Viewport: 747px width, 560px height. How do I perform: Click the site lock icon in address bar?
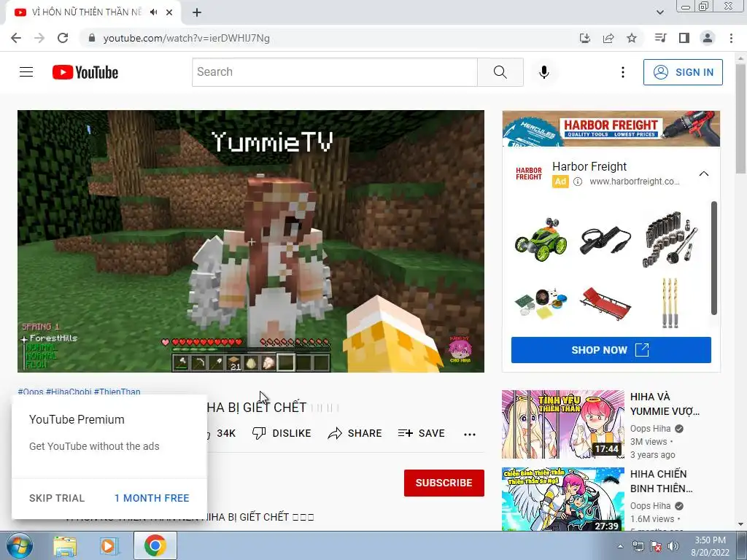click(x=92, y=38)
